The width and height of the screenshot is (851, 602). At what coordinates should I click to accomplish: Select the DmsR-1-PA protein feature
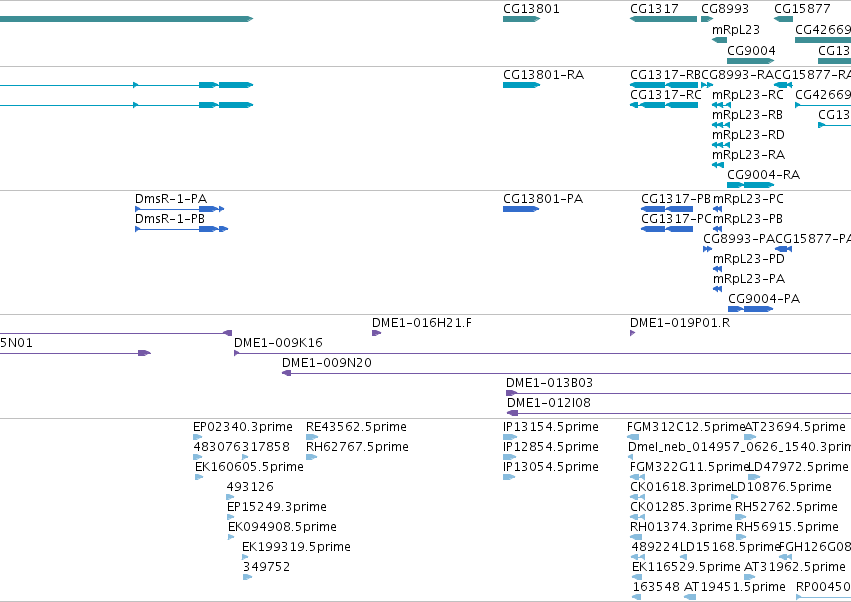(180, 209)
